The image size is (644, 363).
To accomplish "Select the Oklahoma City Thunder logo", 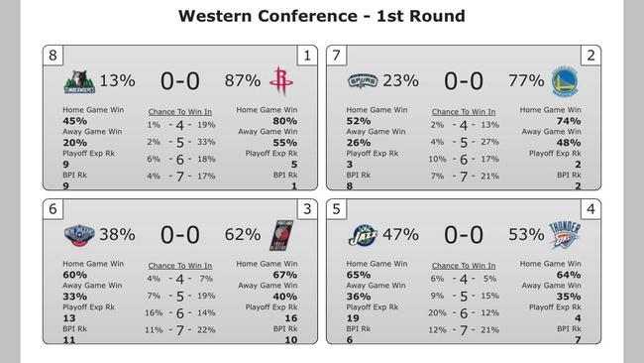I will point(565,235).
